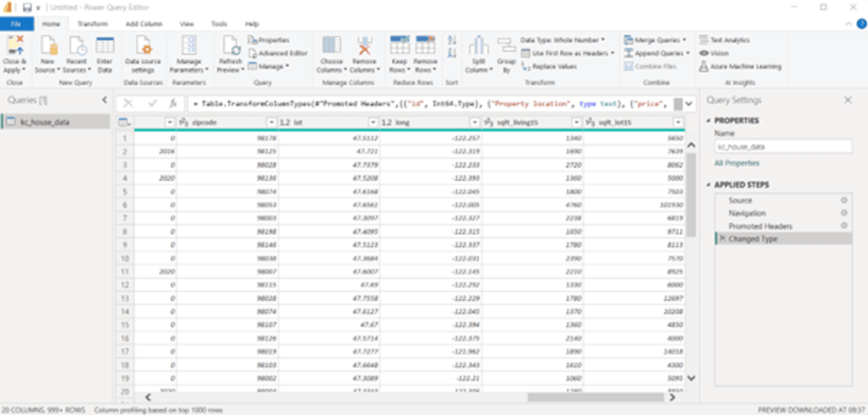Click the table icon in grid corner

[x=124, y=123]
